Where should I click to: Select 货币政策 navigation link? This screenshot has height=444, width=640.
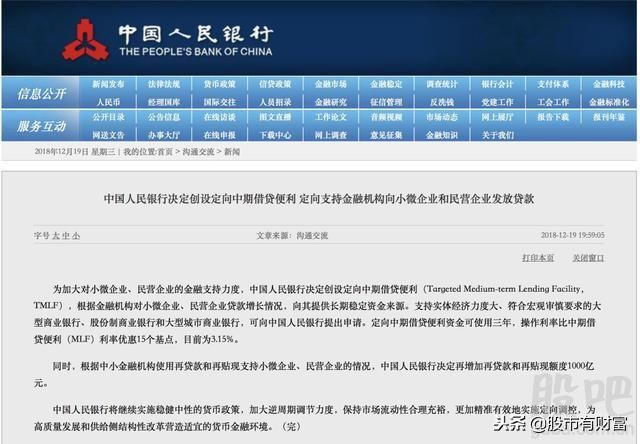point(220,84)
